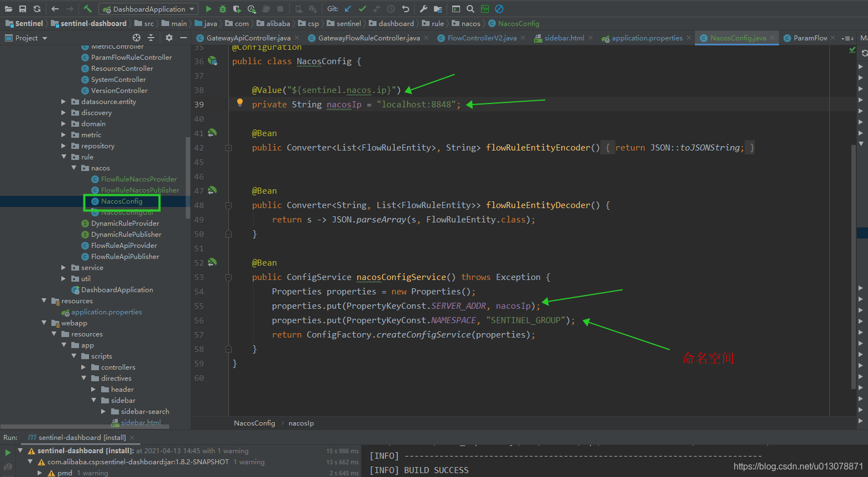Click the Build project hammer icon
868x477 pixels.
(x=87, y=9)
